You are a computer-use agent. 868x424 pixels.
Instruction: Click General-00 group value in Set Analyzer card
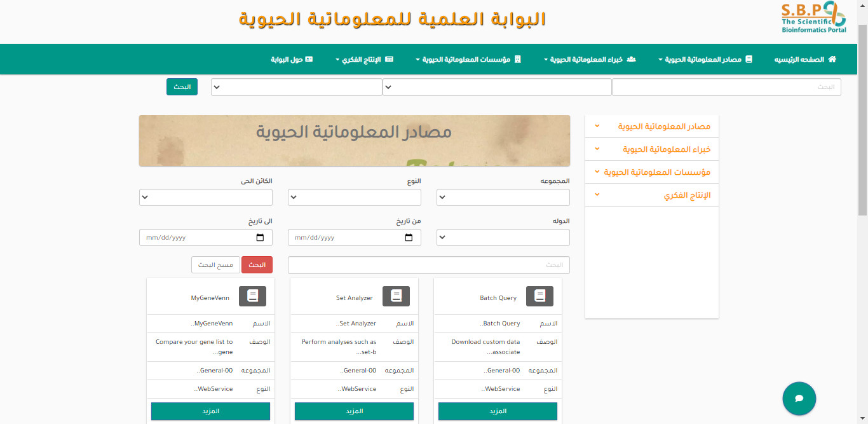[x=358, y=371]
